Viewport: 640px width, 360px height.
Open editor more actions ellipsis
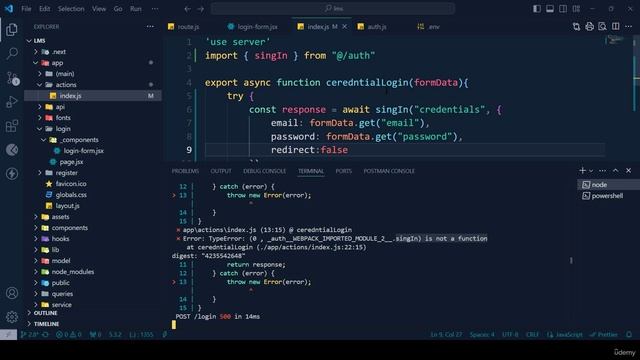pyautogui.click(x=629, y=27)
